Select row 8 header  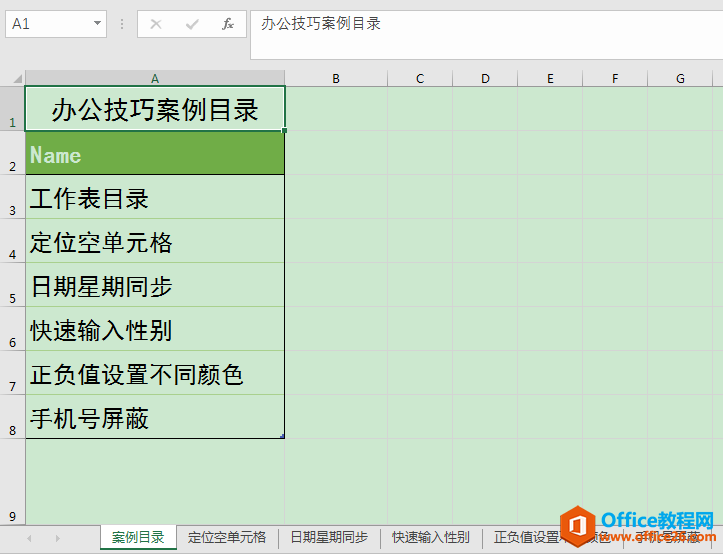(x=12, y=417)
